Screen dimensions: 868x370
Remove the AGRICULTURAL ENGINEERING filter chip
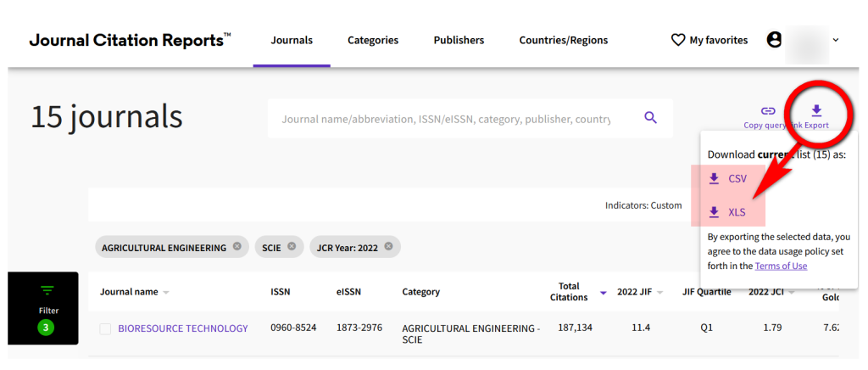pyautogui.click(x=237, y=246)
